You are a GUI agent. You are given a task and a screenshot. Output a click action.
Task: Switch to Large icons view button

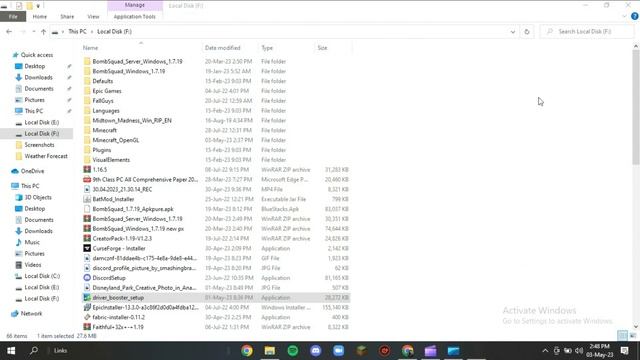pos(633,336)
